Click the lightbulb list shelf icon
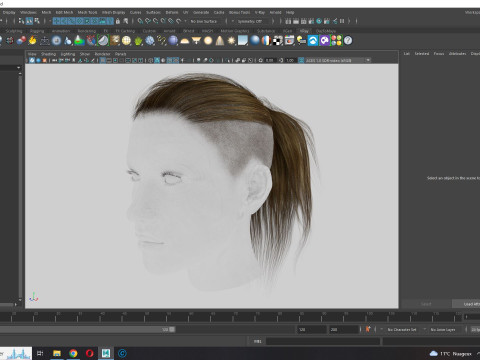 (301, 41)
